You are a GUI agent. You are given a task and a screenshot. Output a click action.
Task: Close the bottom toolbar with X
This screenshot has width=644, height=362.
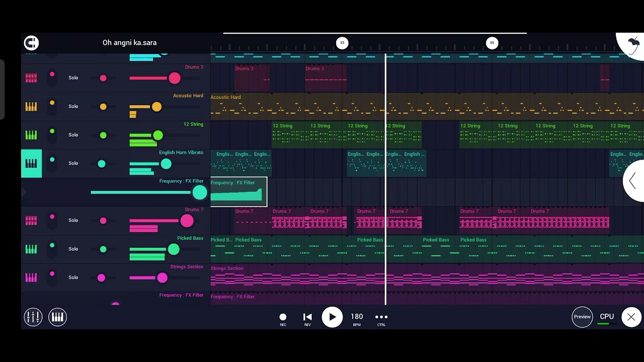[631, 317]
